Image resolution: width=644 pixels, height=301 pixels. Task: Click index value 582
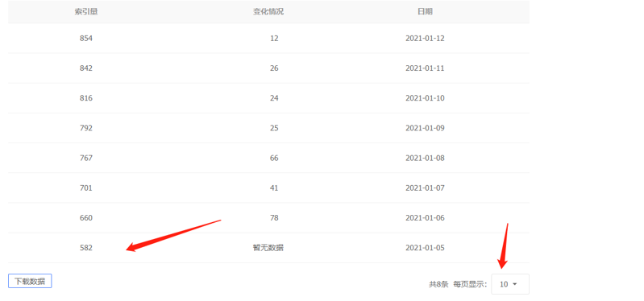point(86,248)
